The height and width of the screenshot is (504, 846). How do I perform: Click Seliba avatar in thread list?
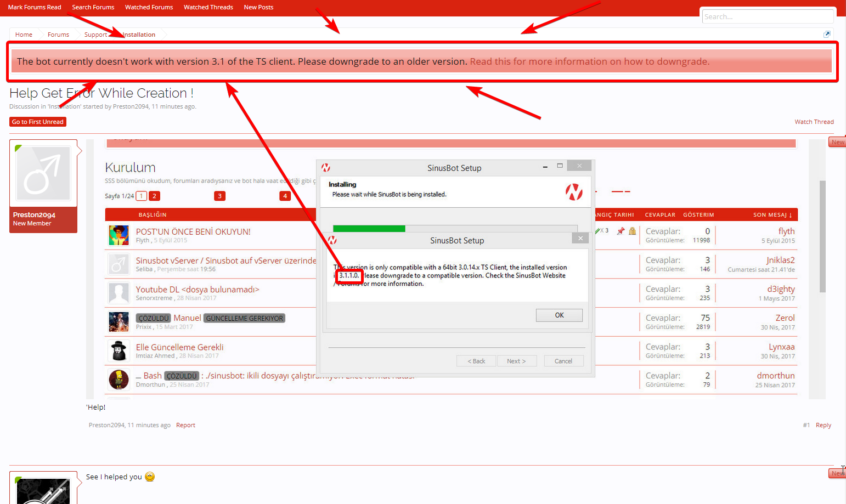pos(119,264)
